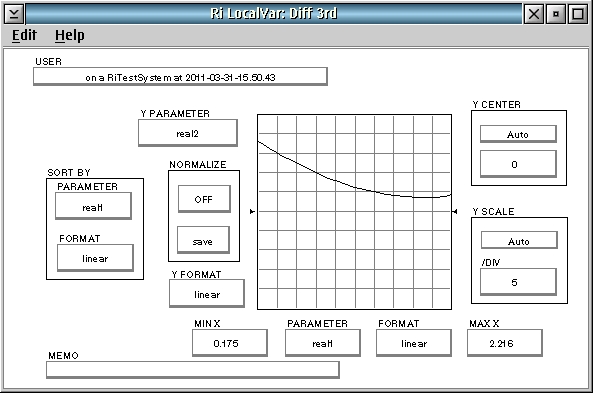Open the Help menu
This screenshot has height=393, width=593.
(x=70, y=35)
